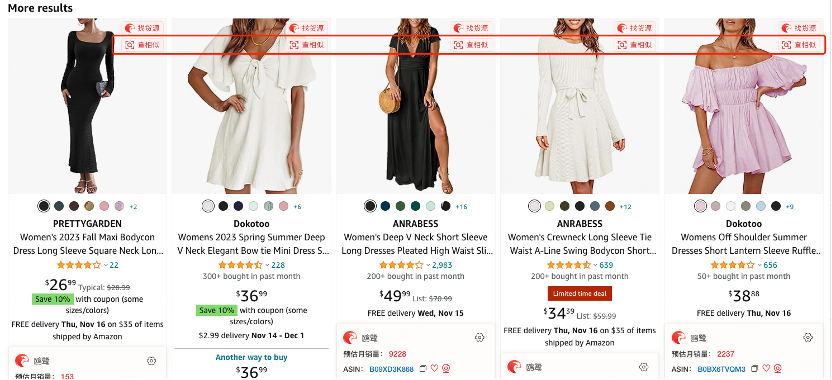Click 查相似 similar-search on pink off-shoulder dress
The image size is (832, 380).
[800, 45]
